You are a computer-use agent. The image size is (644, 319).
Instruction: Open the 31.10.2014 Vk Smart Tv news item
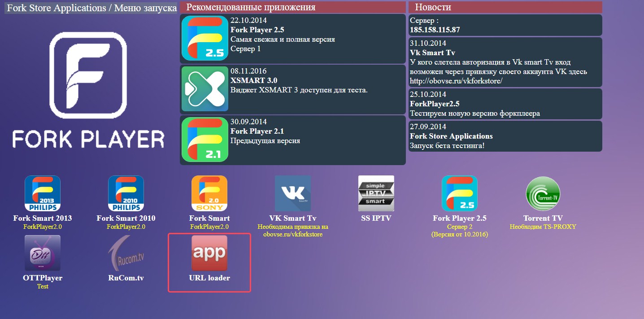pos(505,62)
